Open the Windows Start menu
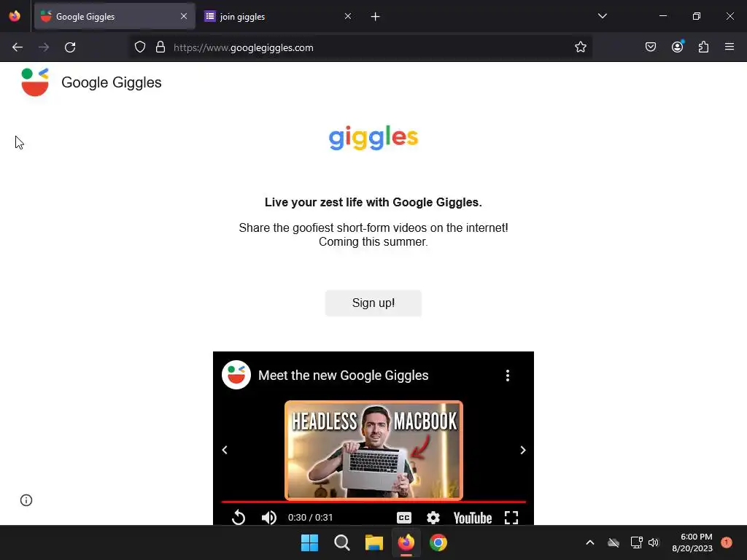The width and height of the screenshot is (747, 560). coord(309,542)
